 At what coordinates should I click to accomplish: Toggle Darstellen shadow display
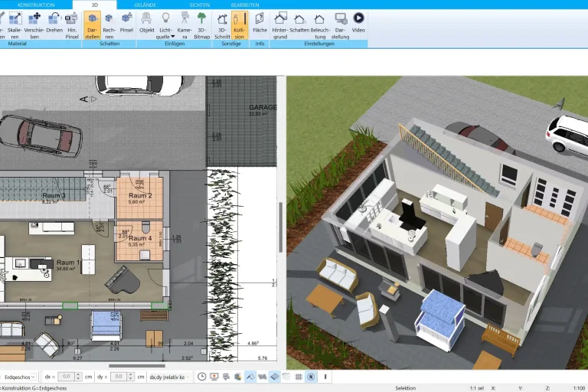pos(92,25)
